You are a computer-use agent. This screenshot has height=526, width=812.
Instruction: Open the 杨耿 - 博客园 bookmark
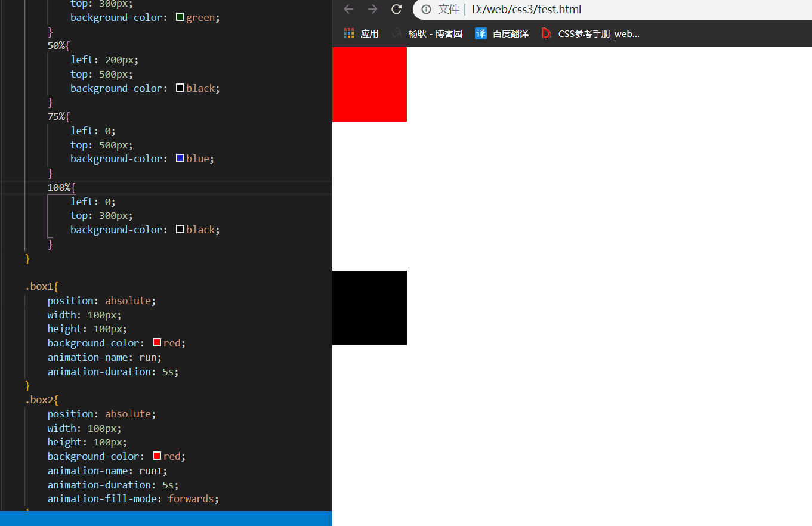(x=427, y=34)
